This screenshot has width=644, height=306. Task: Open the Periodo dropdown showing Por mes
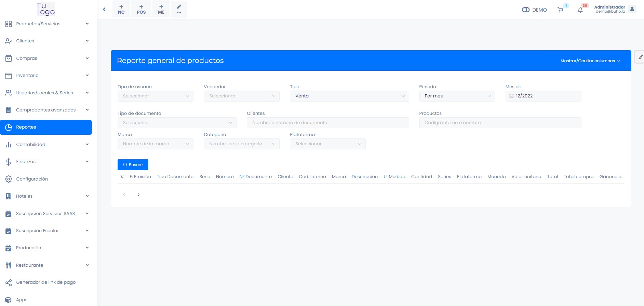pos(457,96)
